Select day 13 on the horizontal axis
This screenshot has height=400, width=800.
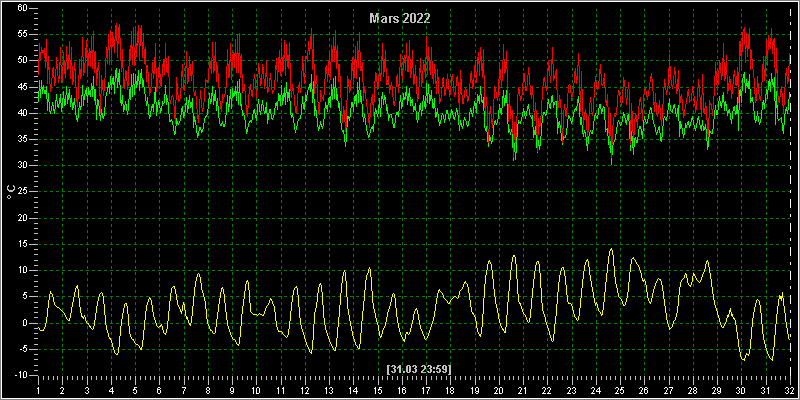pyautogui.click(x=329, y=390)
